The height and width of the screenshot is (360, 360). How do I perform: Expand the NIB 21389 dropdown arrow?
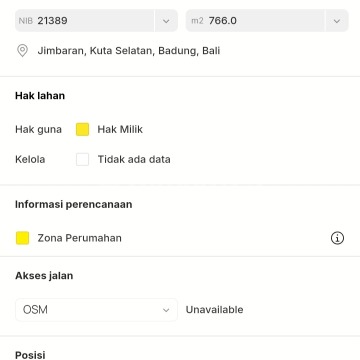click(166, 21)
